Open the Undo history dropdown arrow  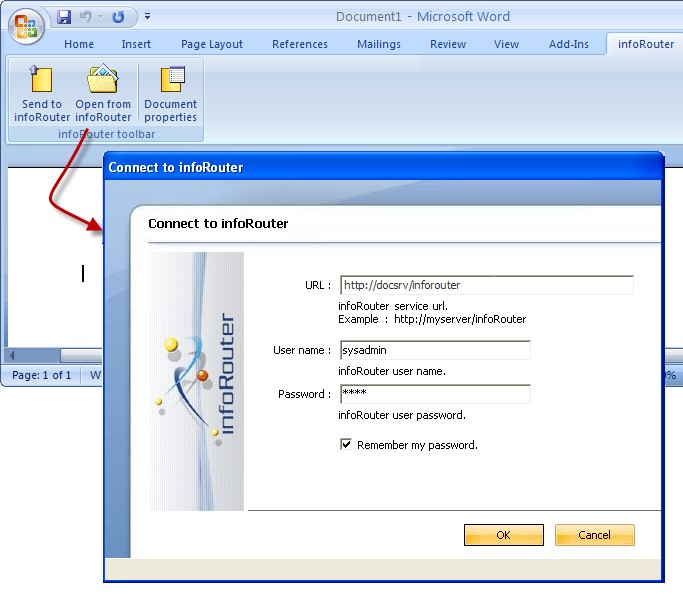[101, 17]
